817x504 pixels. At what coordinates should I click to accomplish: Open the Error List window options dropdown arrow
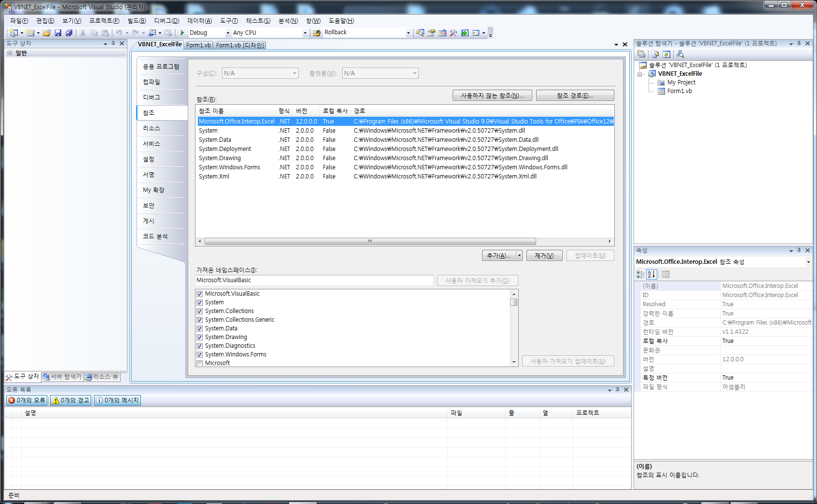(609, 390)
